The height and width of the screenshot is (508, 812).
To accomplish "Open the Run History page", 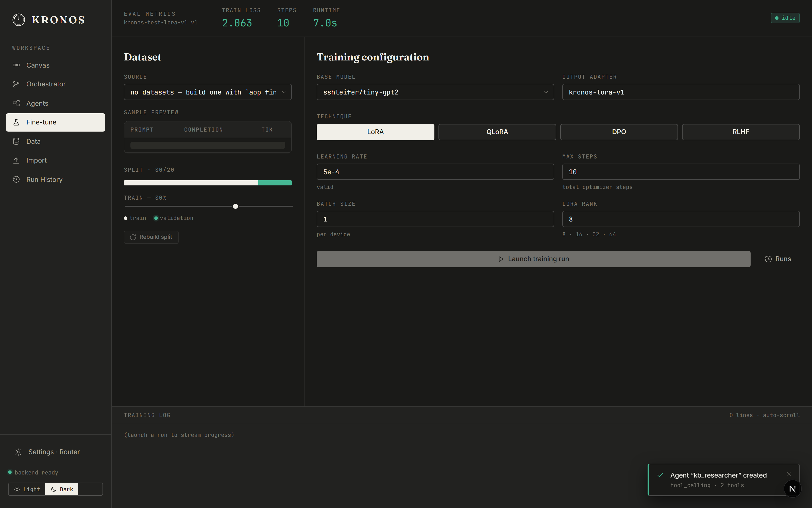I will tap(55, 179).
